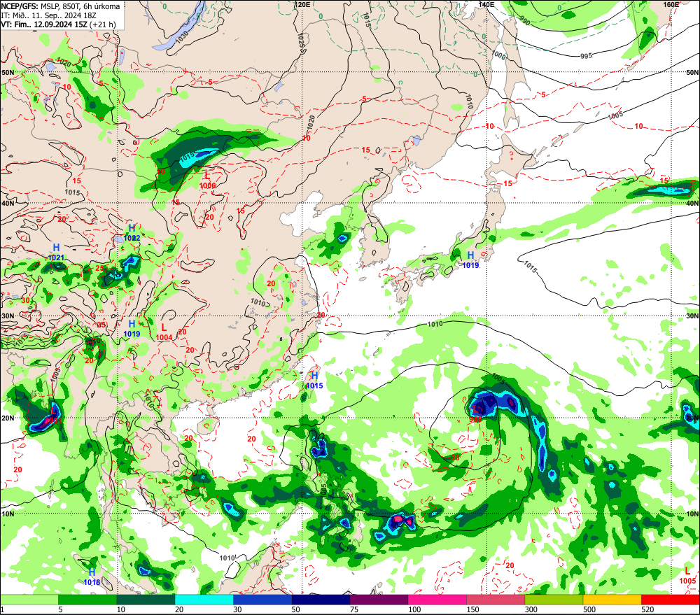Image resolution: width=700 pixels, height=615 pixels.
Task: Select the dark green 10–20 legend swatch
Action: click(x=146, y=600)
